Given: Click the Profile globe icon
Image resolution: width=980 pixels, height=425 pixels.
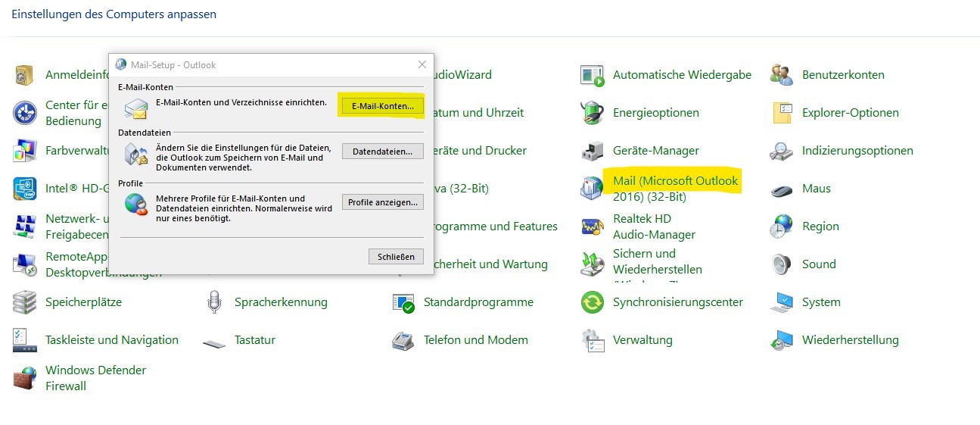Looking at the screenshot, I should click(136, 205).
